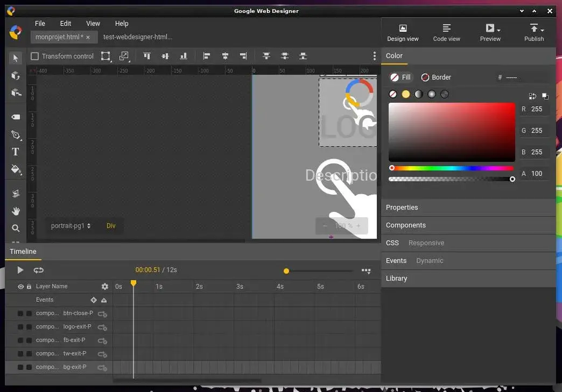Click the align horizontal centers icon
The image size is (562, 392).
click(x=225, y=56)
